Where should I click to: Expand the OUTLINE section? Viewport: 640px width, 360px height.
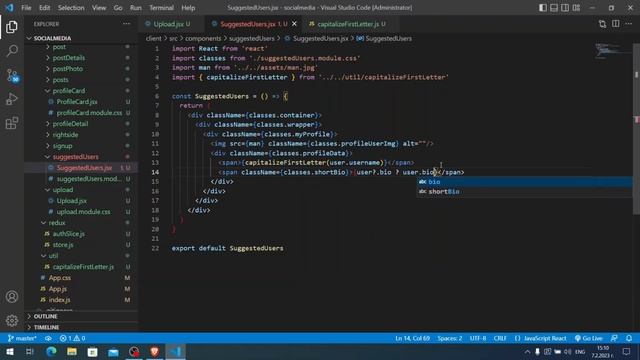46,316
